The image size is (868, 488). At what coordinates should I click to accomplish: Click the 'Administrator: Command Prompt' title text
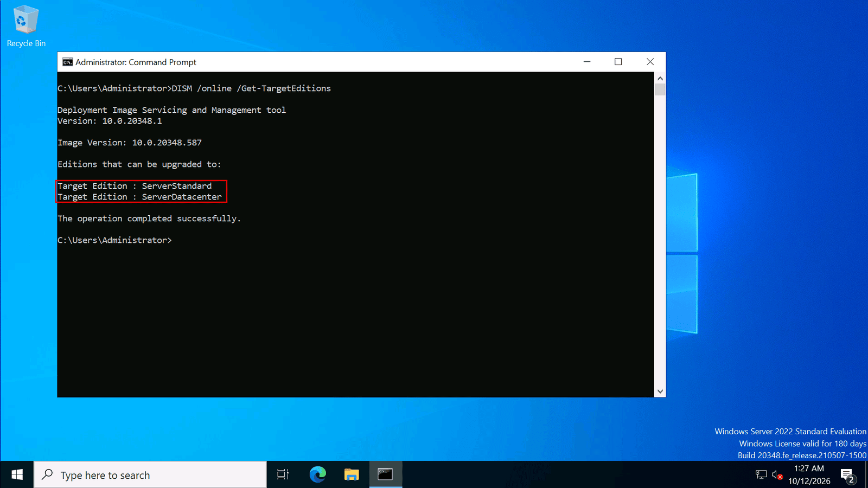coord(136,62)
